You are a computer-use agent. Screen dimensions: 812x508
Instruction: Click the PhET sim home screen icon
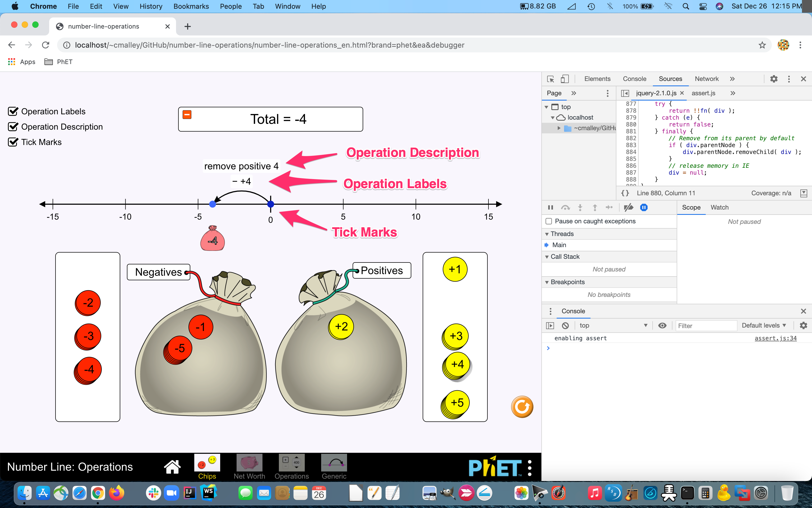172,467
